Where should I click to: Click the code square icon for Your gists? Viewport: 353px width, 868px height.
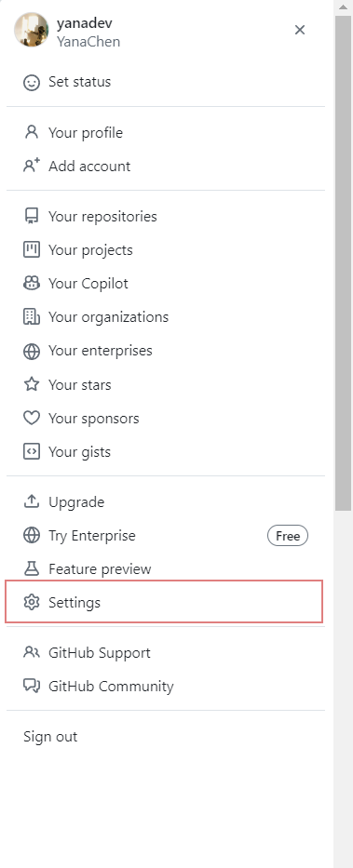tap(32, 452)
